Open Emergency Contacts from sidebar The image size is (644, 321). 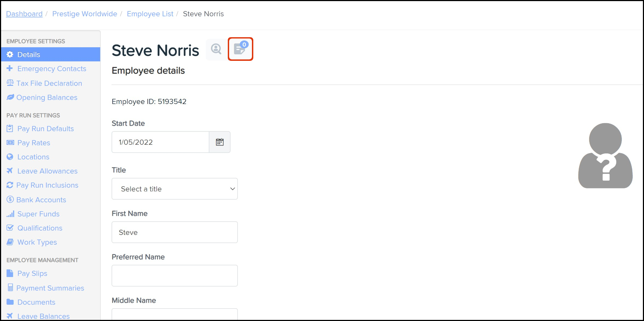pos(52,69)
